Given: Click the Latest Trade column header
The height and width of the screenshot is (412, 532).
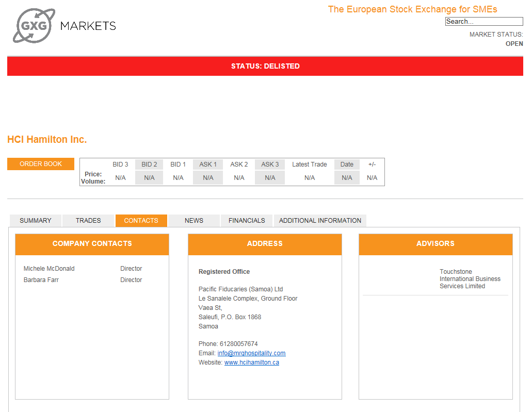Looking at the screenshot, I should point(310,164).
